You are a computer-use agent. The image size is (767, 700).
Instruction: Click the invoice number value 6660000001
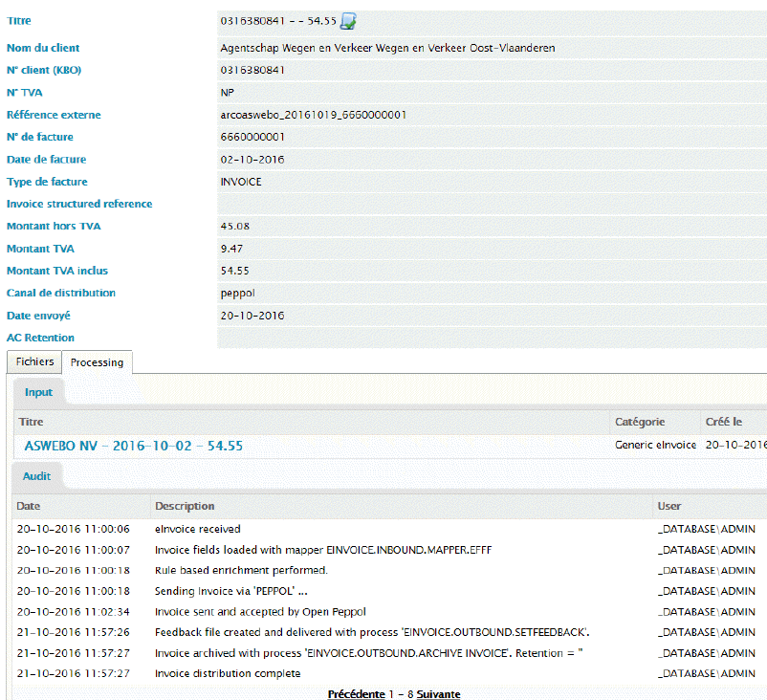252,137
